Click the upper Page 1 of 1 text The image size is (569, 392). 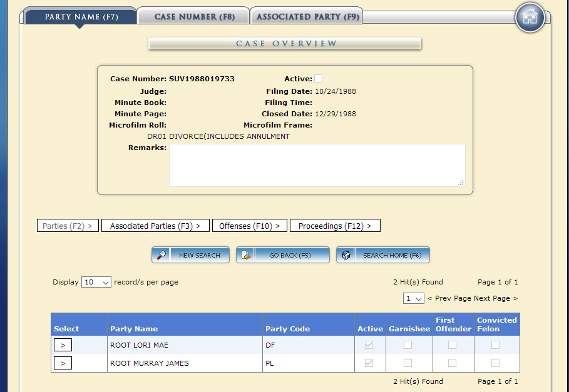click(x=498, y=282)
